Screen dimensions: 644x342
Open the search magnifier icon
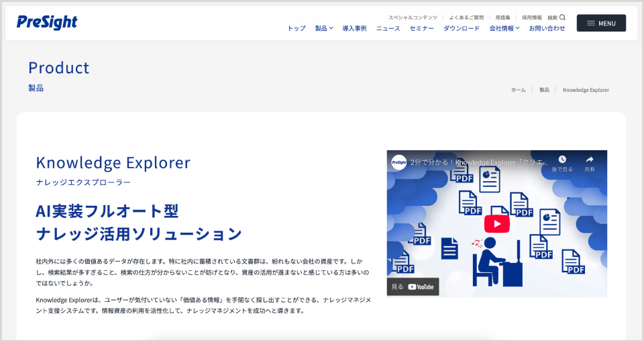[562, 17]
